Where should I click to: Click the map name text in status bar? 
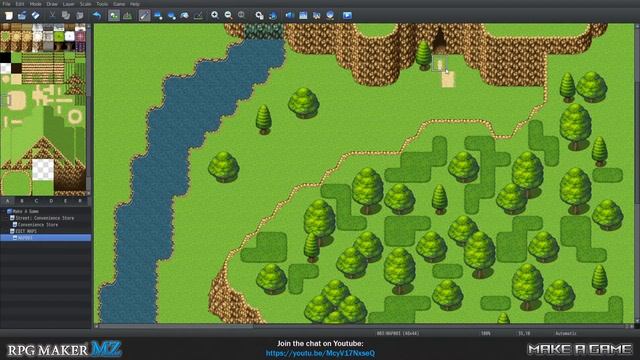[398, 333]
